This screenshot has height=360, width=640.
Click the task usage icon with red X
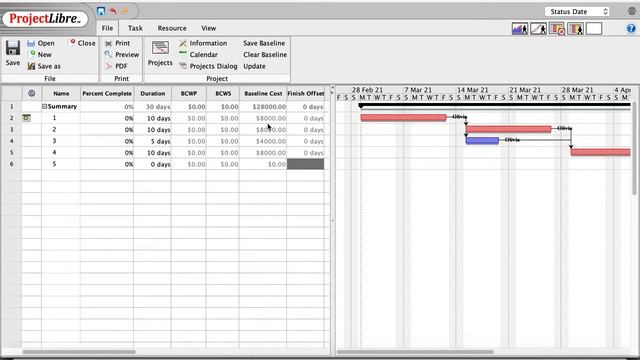557,29
